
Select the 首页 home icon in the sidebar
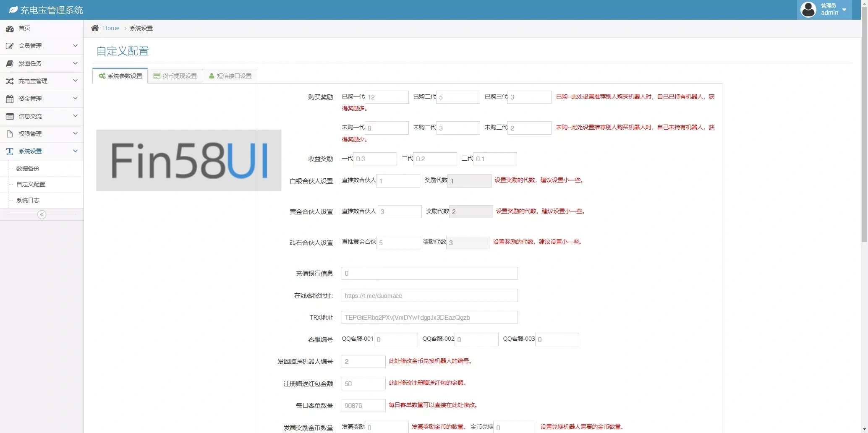click(x=10, y=29)
